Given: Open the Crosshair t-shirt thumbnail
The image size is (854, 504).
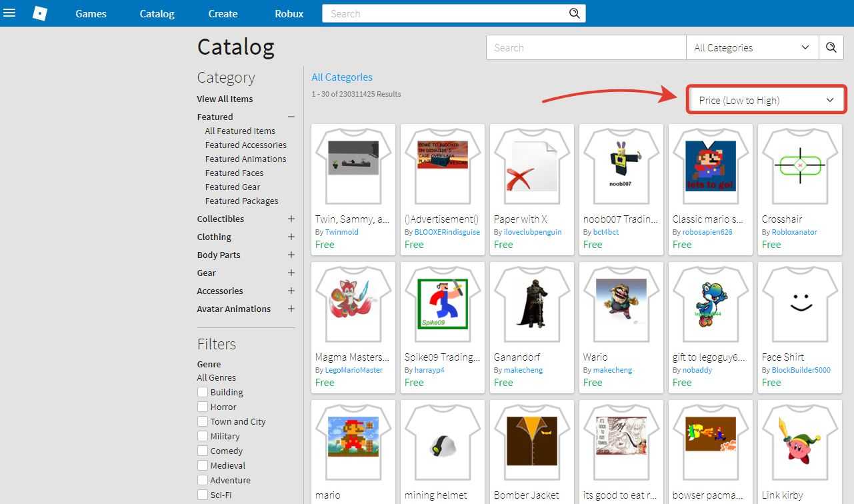Looking at the screenshot, I should [799, 166].
